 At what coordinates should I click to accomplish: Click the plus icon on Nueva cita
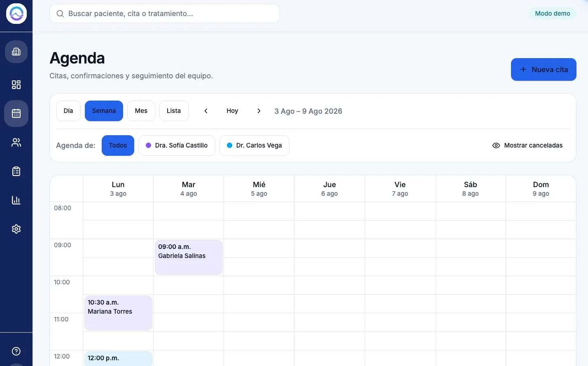[523, 69]
